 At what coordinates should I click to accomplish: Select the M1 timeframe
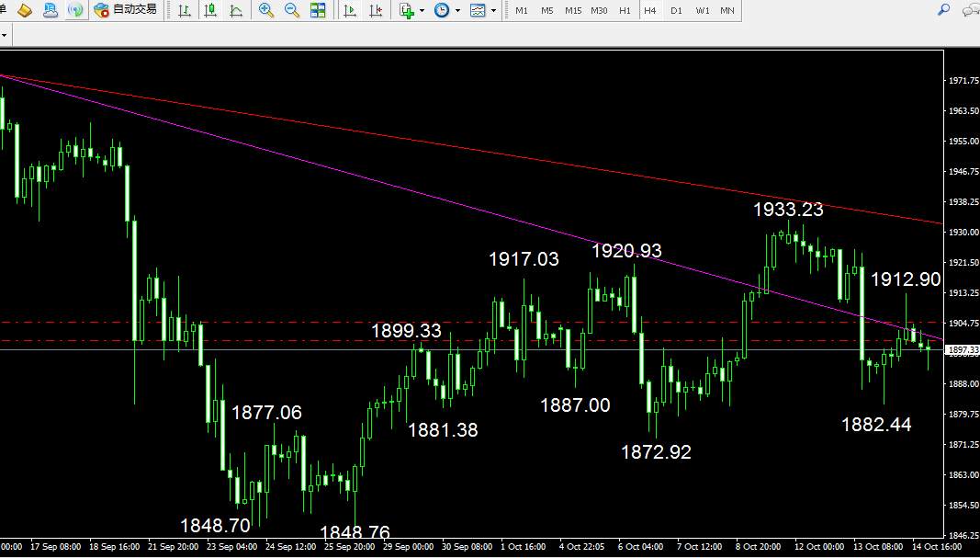tap(522, 11)
